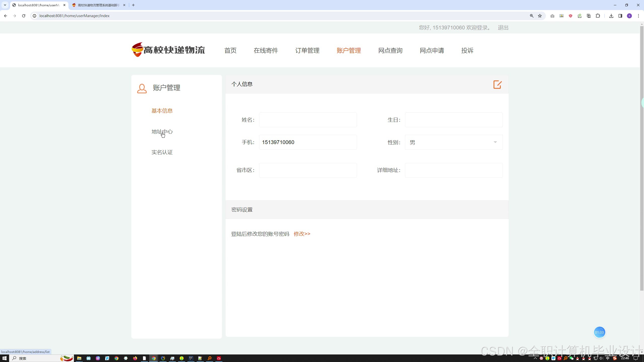Screen dimensions: 644x362
Task: Reload the page using refresh icon
Action: (x=24, y=16)
